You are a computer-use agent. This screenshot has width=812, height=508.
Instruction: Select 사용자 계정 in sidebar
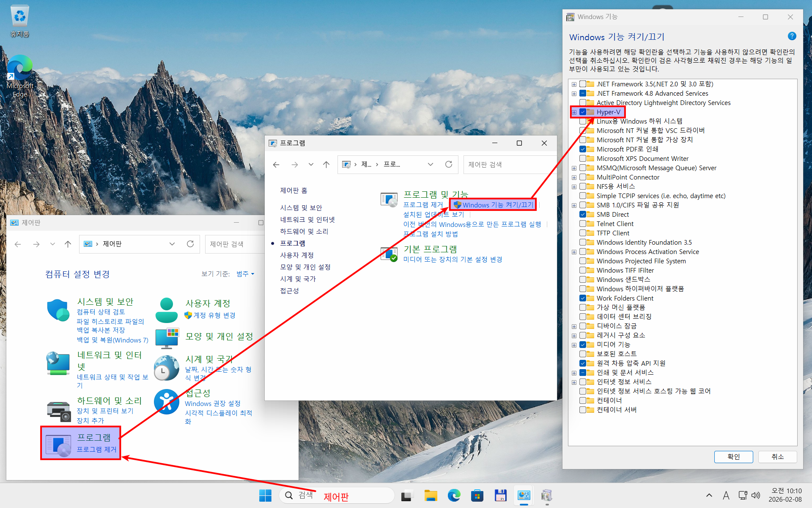click(297, 255)
